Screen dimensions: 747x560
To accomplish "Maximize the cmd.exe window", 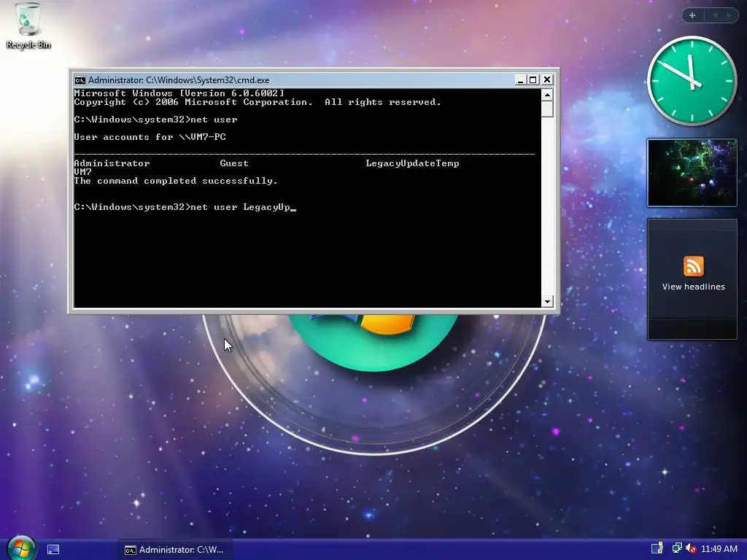I will point(533,80).
